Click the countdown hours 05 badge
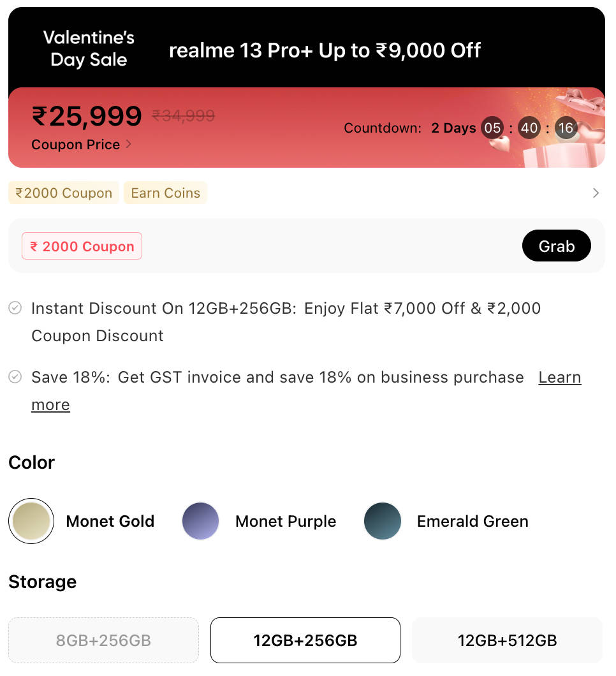616x676 pixels. (x=492, y=128)
